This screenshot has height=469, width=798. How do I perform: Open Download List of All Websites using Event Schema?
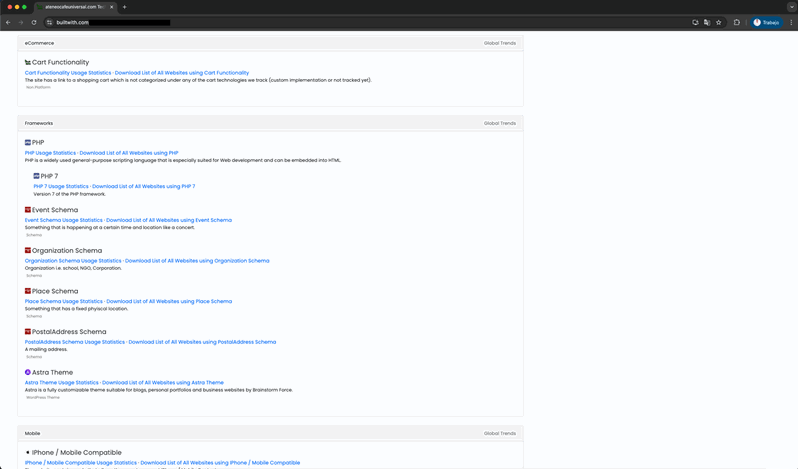pyautogui.click(x=169, y=220)
